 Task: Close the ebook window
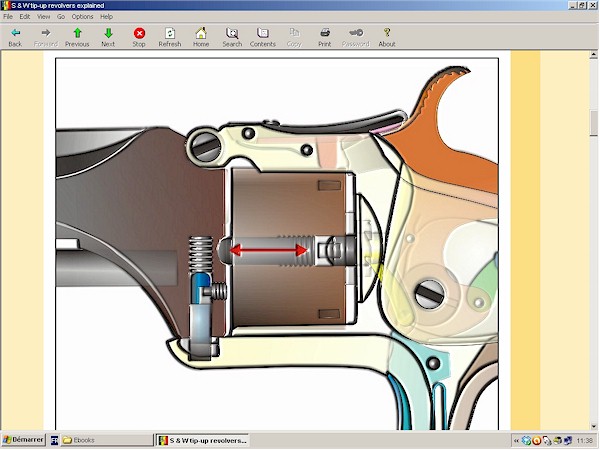593,5
